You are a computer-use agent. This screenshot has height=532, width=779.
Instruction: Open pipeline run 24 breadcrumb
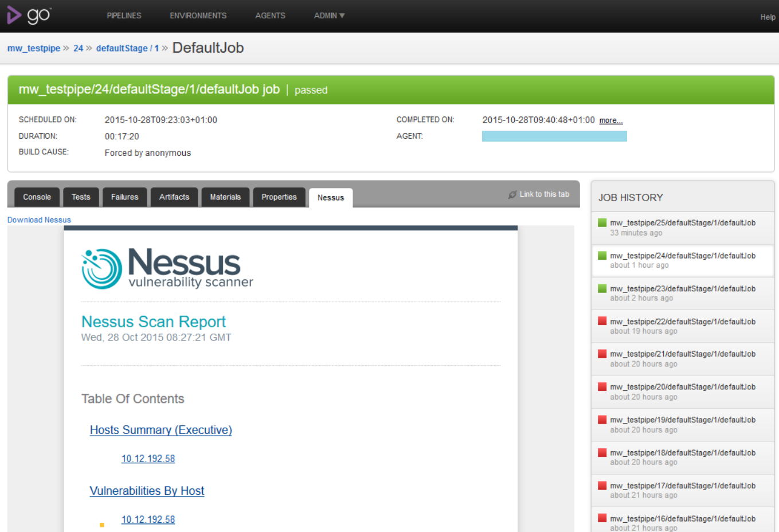coord(78,48)
